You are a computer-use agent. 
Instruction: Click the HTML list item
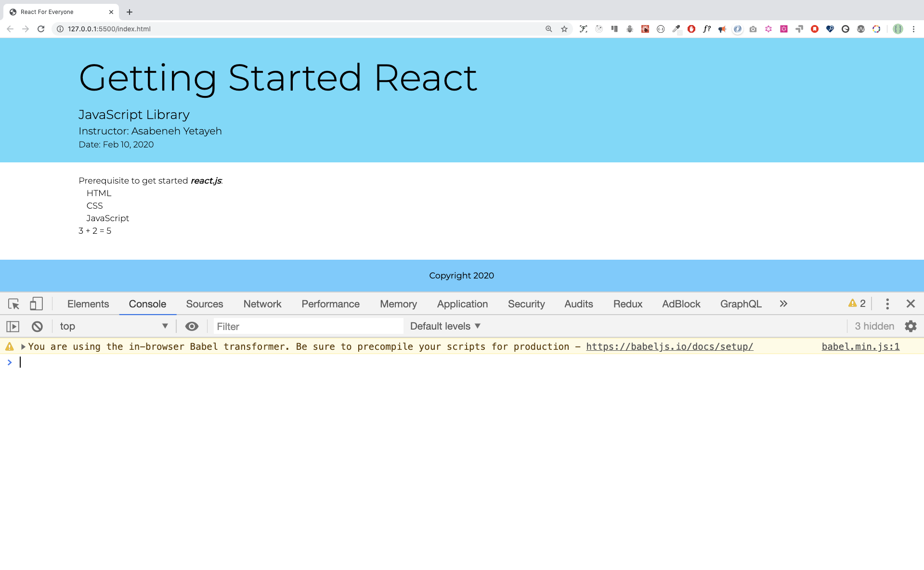[x=99, y=193]
